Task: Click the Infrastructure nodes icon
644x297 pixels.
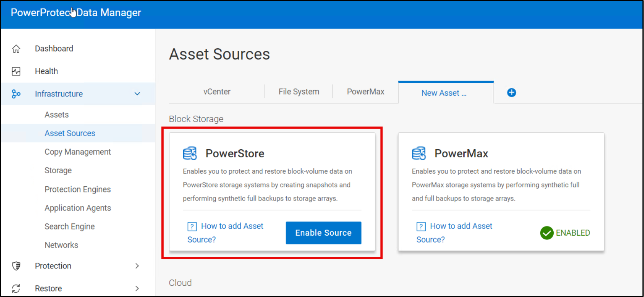Action: pyautogui.click(x=16, y=94)
